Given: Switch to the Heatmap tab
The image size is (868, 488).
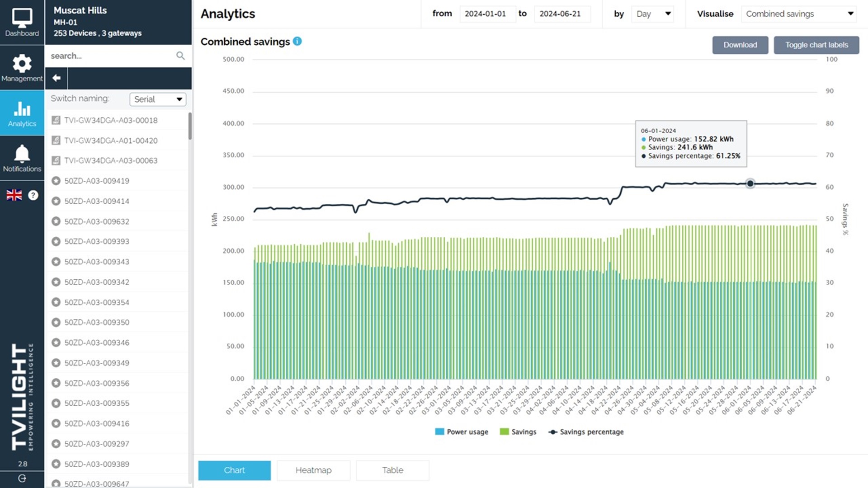Looking at the screenshot, I should point(313,470).
